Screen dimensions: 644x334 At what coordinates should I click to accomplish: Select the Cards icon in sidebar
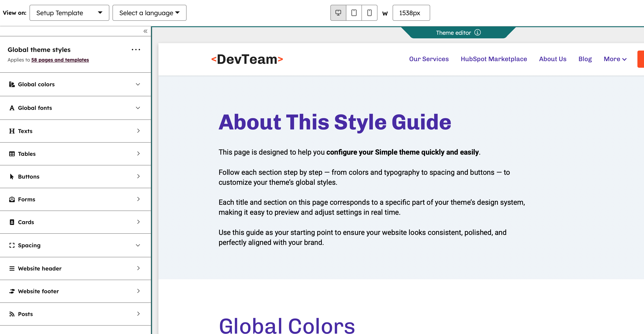click(12, 222)
